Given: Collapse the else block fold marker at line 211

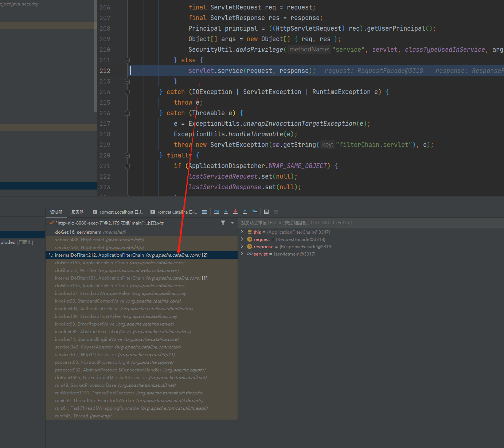Looking at the screenshot, I should 127,60.
